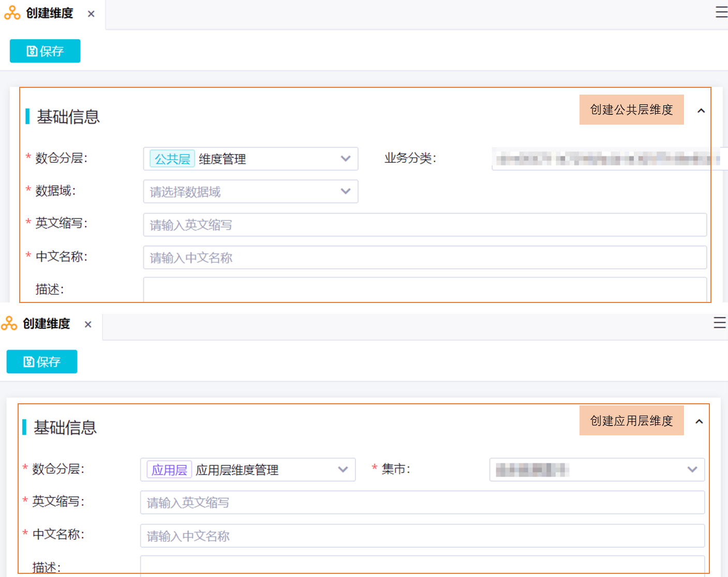
Task: Focus the 描述 text area in the upper form
Action: click(x=425, y=290)
